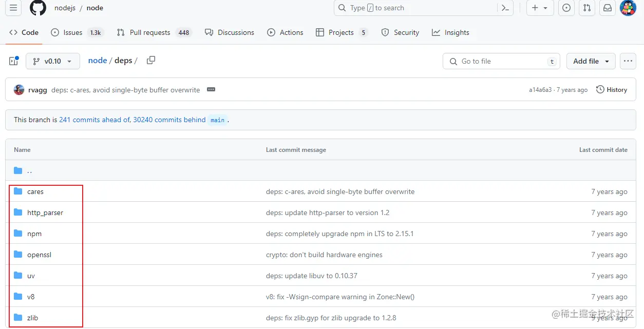Open the cares folder
Screen dimensions: 644x329
click(x=35, y=191)
